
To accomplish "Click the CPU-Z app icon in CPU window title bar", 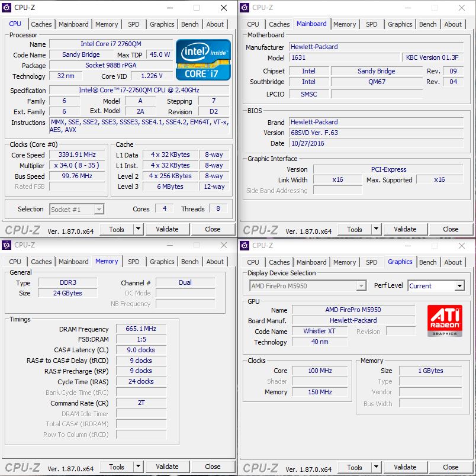I will point(7,8).
